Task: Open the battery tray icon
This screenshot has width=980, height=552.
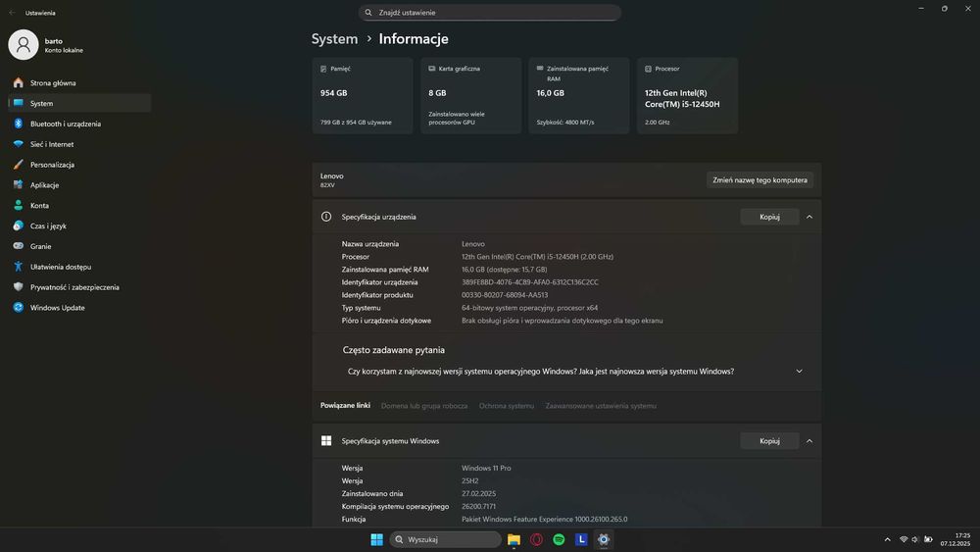Action: coord(929,539)
